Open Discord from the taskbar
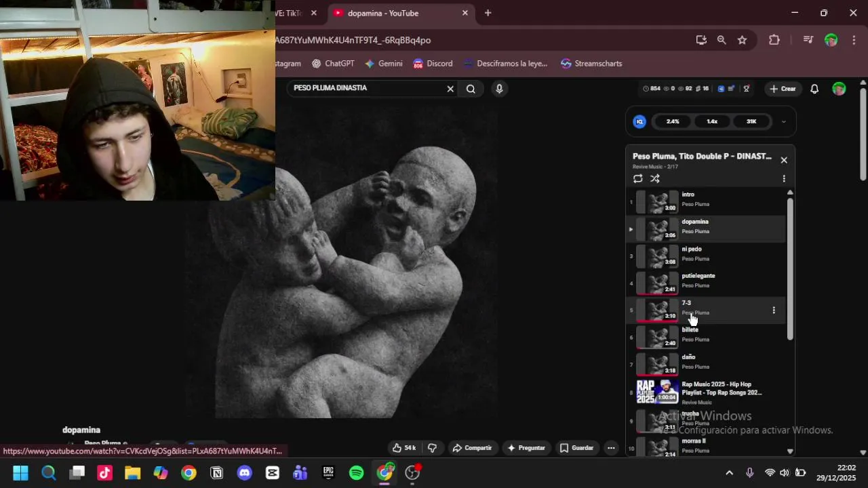Screen dimensions: 868x488 click(245, 473)
